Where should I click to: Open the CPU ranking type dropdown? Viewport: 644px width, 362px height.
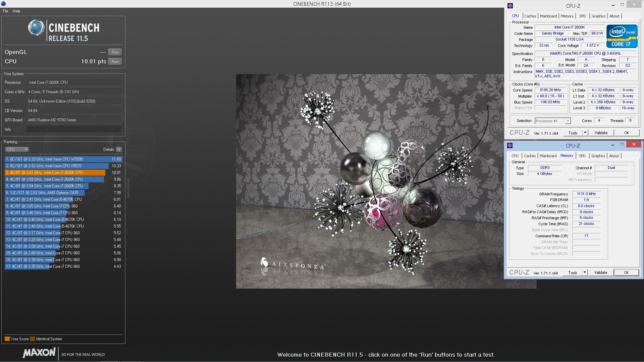pyautogui.click(x=17, y=149)
